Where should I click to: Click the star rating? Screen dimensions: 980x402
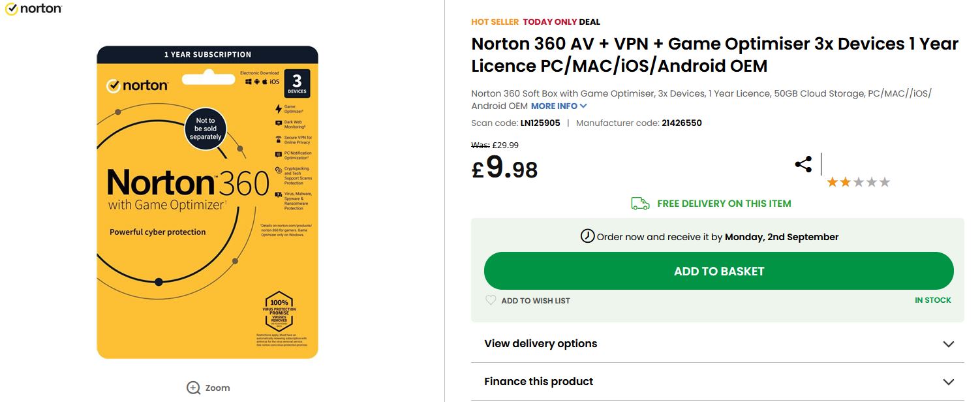858,182
